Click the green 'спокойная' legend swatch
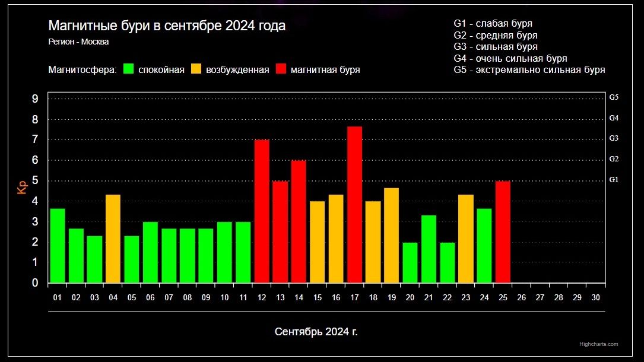The image size is (644, 362). click(x=128, y=69)
